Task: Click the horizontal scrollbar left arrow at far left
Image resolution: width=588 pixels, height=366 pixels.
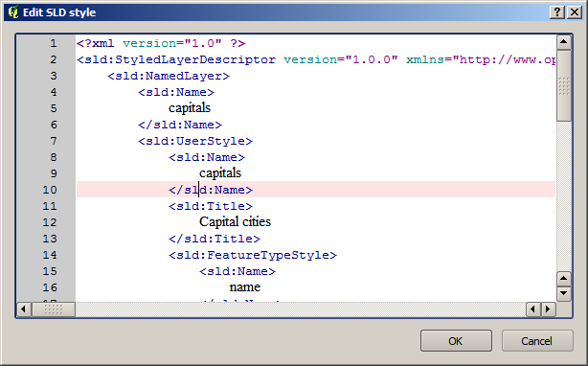Action: [24, 309]
